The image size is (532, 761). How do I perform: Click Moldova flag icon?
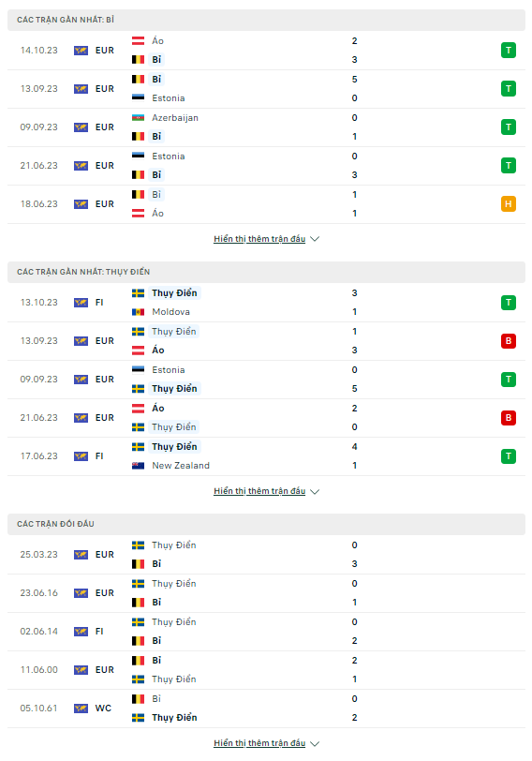[x=139, y=311]
